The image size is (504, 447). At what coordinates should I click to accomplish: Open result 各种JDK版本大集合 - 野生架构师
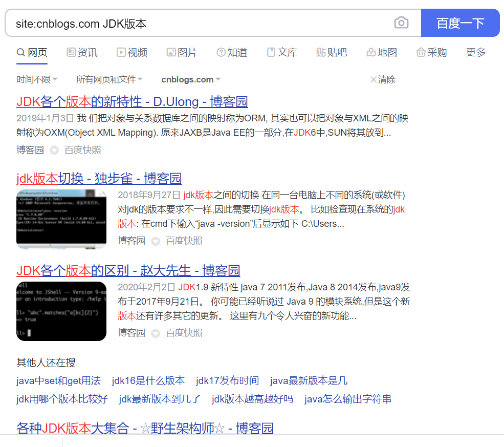[145, 428]
